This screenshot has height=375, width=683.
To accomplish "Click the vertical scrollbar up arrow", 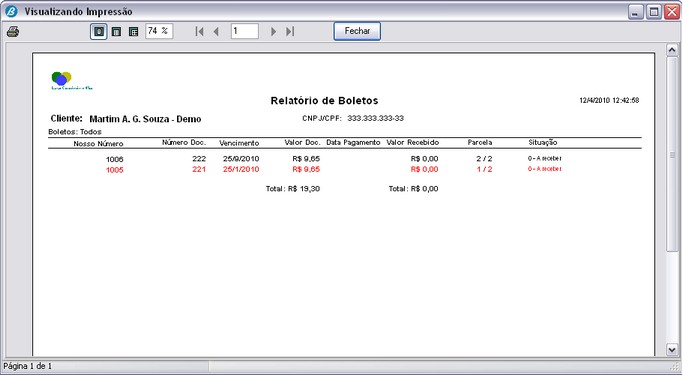I will (x=672, y=49).
